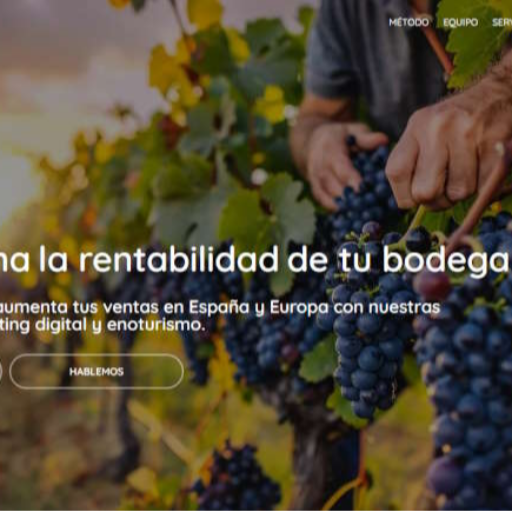Click the small grape bunch at bottom center
The image size is (512, 512).
point(238,477)
